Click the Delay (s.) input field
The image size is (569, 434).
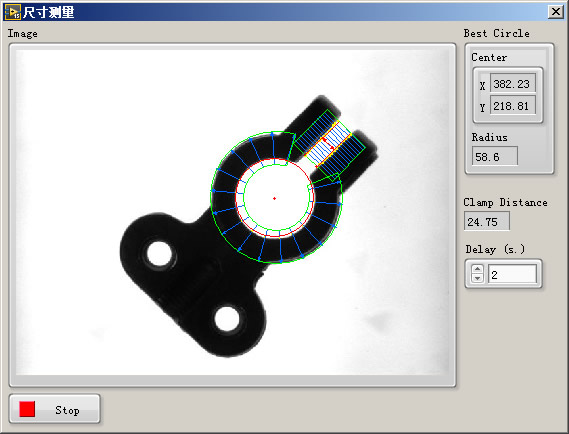pyautogui.click(x=512, y=274)
